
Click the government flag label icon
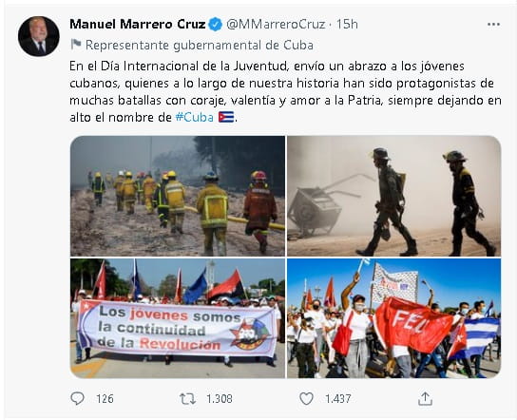click(x=76, y=45)
